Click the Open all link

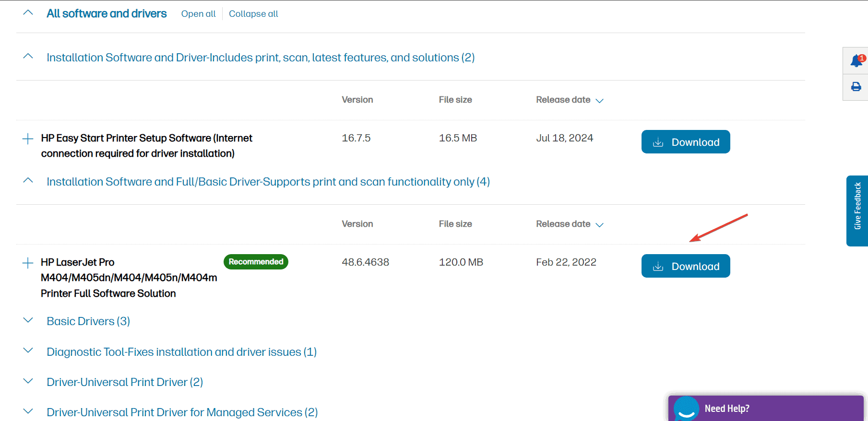click(198, 14)
